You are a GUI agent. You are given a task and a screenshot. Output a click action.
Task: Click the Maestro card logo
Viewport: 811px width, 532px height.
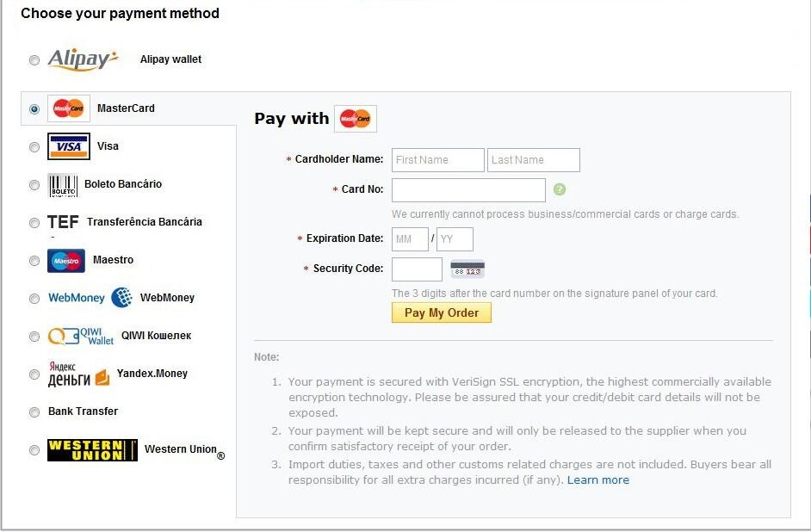(66, 260)
